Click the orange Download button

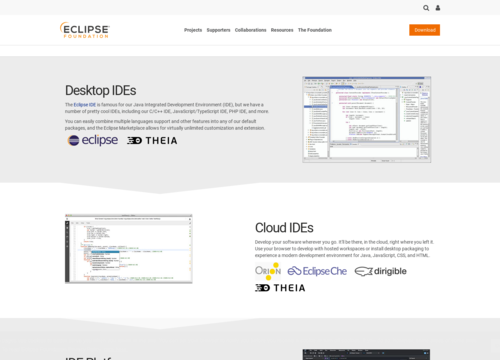pyautogui.click(x=425, y=30)
